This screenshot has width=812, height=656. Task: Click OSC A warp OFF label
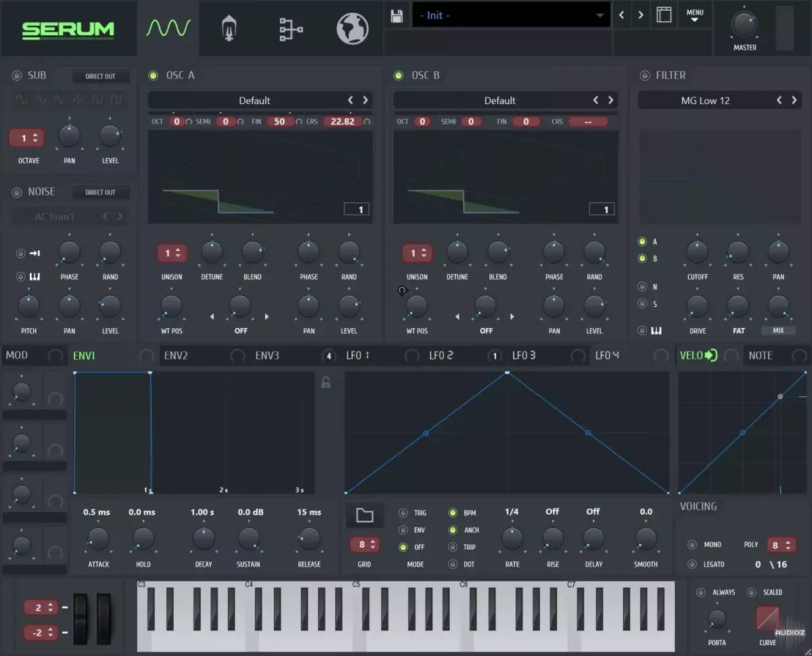coord(241,331)
